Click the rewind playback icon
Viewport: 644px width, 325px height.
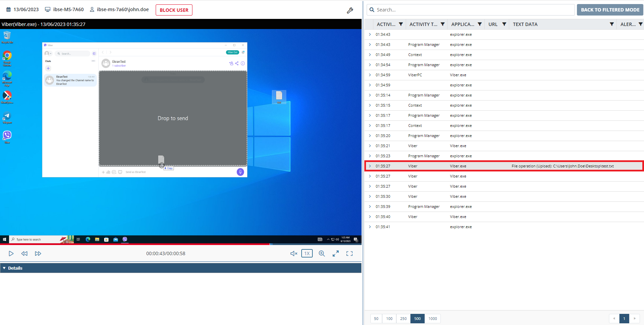click(x=24, y=253)
